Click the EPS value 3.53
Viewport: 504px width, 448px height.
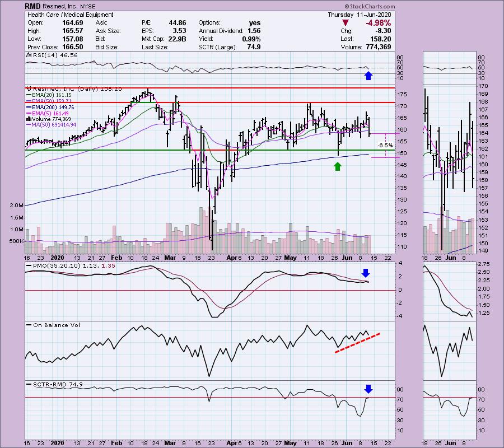coord(179,31)
